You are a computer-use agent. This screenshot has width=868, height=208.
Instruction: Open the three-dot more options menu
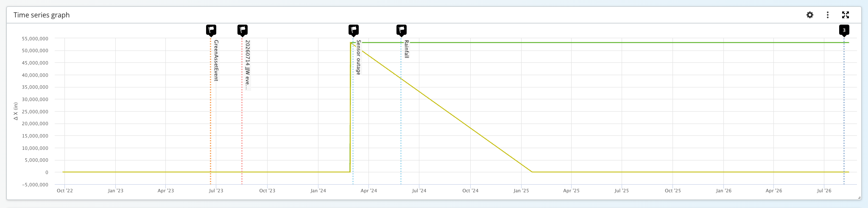tap(828, 15)
